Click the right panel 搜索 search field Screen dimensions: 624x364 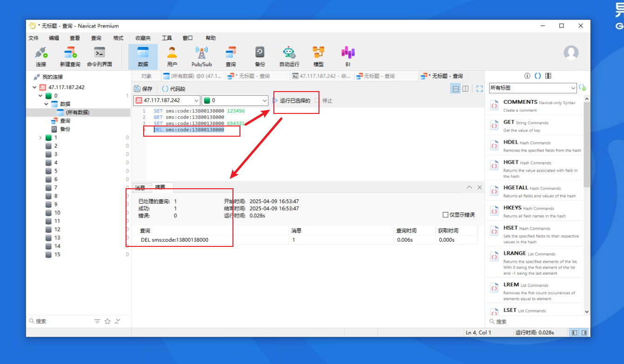(x=538, y=321)
